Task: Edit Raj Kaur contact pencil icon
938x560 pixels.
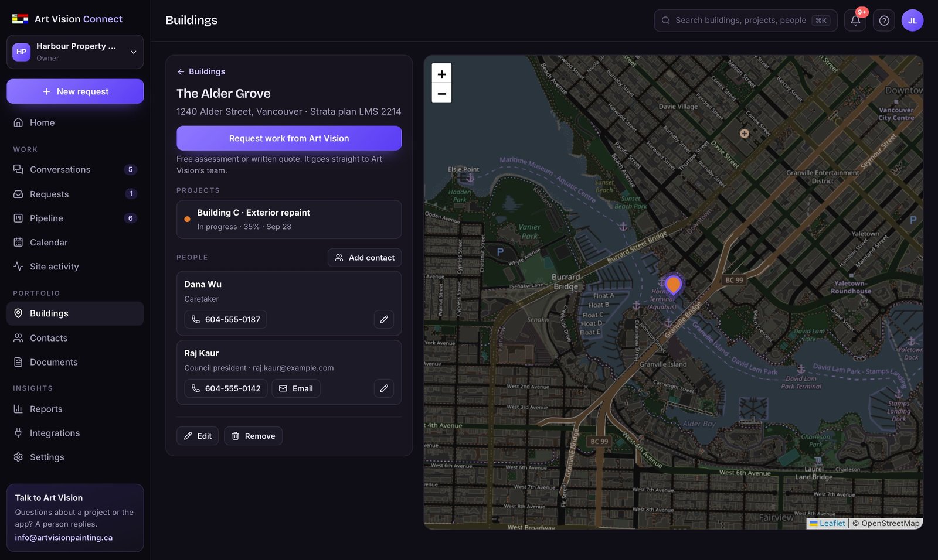Action: pyautogui.click(x=384, y=388)
